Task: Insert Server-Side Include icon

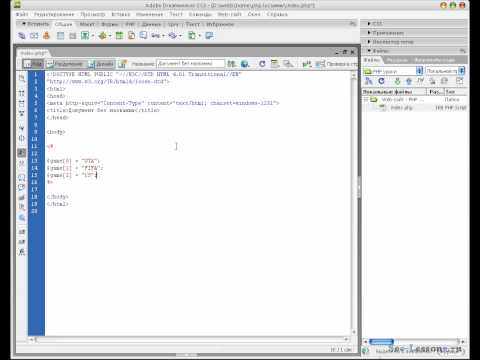Action: 131,35
